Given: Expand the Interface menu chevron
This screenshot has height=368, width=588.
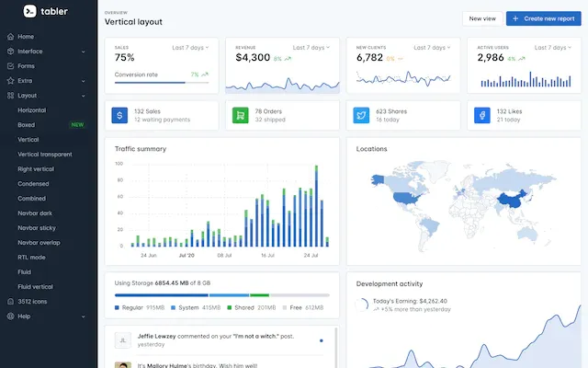Looking at the screenshot, I should (x=84, y=52).
